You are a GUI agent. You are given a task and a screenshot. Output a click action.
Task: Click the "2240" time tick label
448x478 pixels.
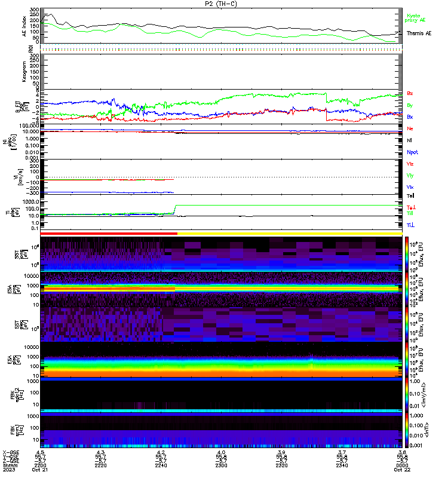point(161,465)
